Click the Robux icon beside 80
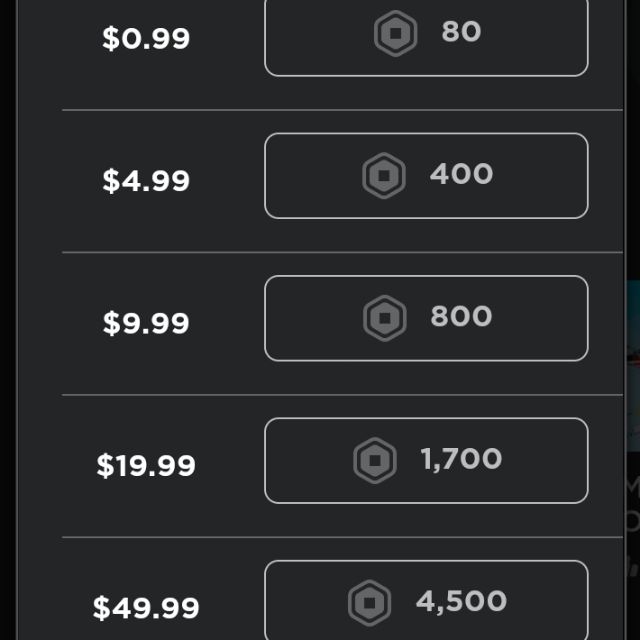This screenshot has height=640, width=640. (396, 34)
